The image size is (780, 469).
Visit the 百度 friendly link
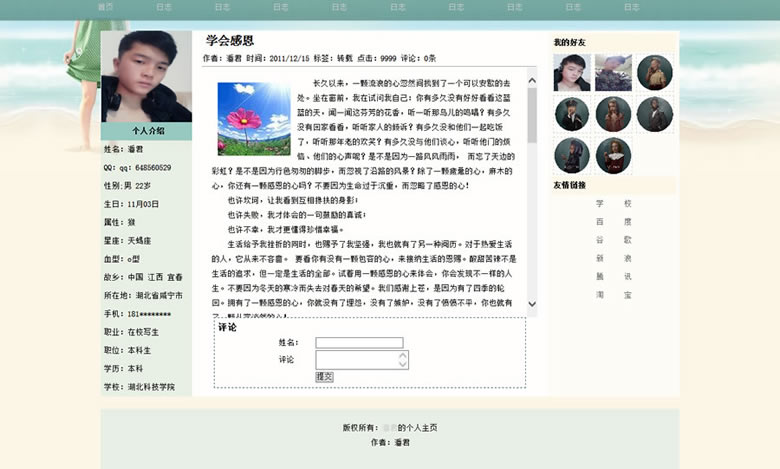pyautogui.click(x=613, y=221)
